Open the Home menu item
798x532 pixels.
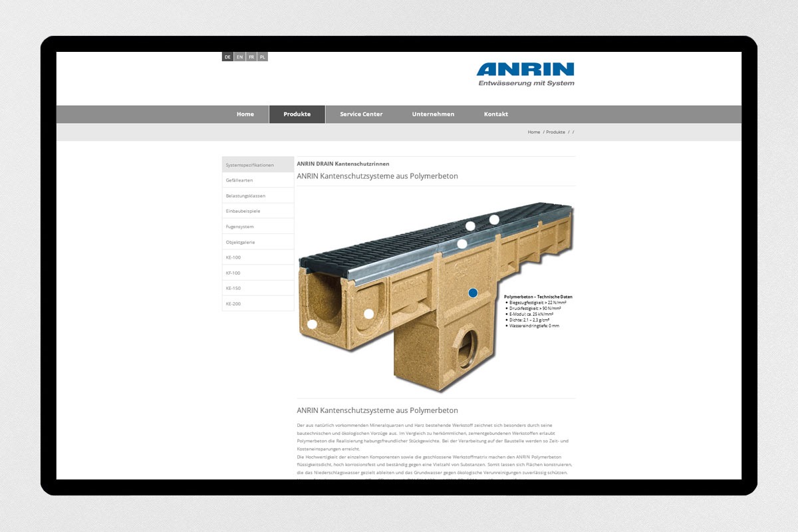tap(245, 114)
